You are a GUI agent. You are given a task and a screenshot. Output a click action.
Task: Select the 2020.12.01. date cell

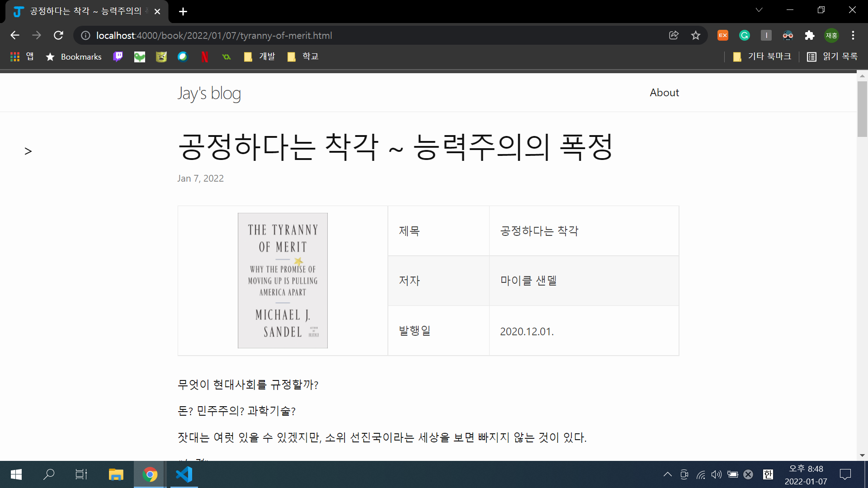(584, 331)
